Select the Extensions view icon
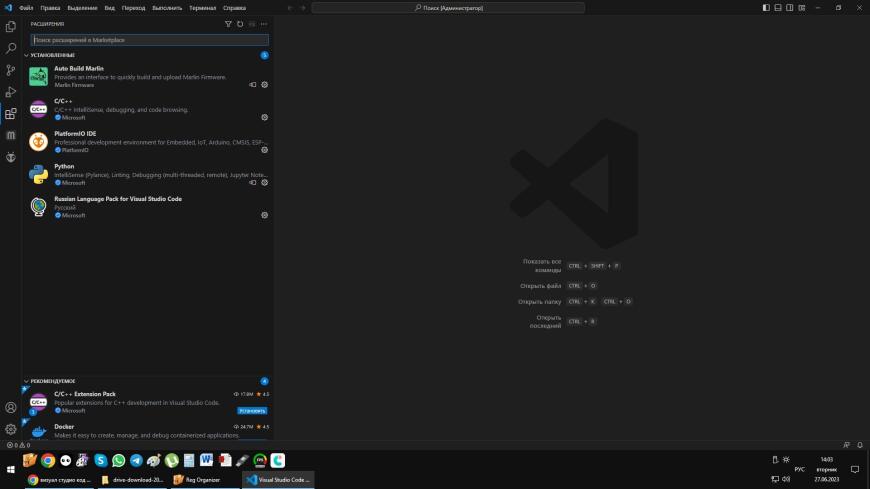This screenshot has height=489, width=870. (11, 114)
